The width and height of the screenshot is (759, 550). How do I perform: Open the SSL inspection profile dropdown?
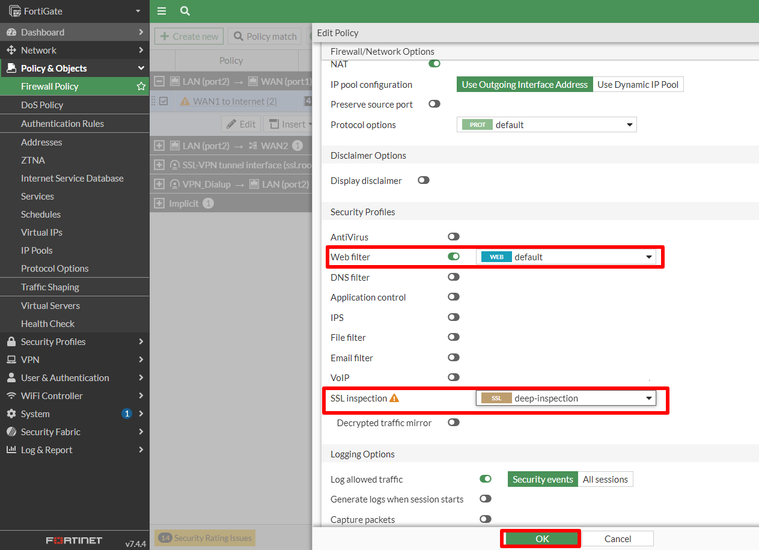tap(567, 398)
